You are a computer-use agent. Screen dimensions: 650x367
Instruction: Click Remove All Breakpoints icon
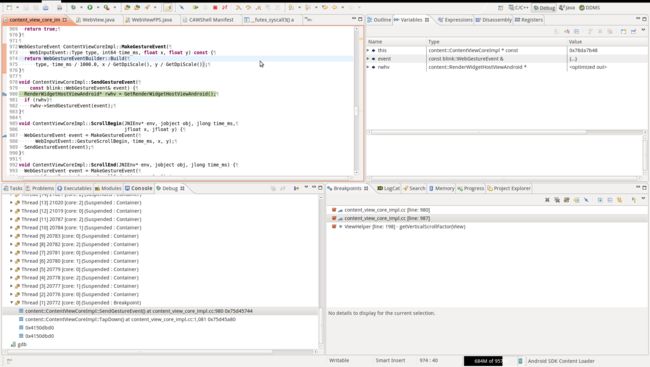click(x=557, y=200)
